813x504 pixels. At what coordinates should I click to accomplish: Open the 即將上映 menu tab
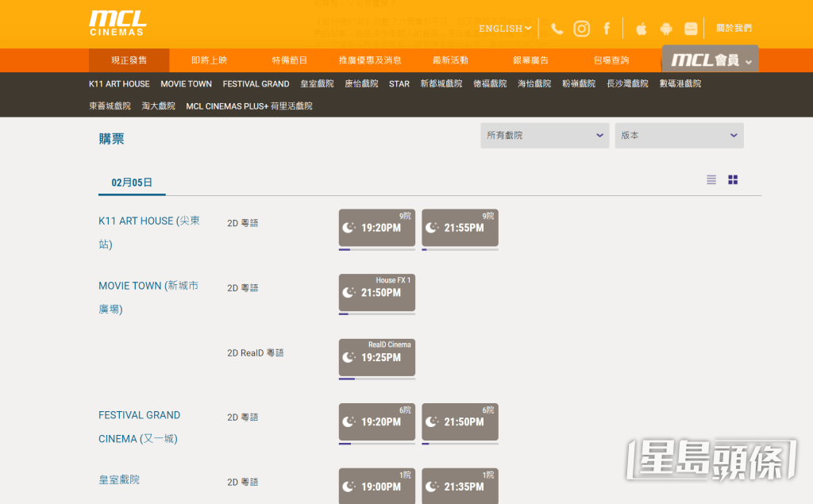[x=210, y=60]
